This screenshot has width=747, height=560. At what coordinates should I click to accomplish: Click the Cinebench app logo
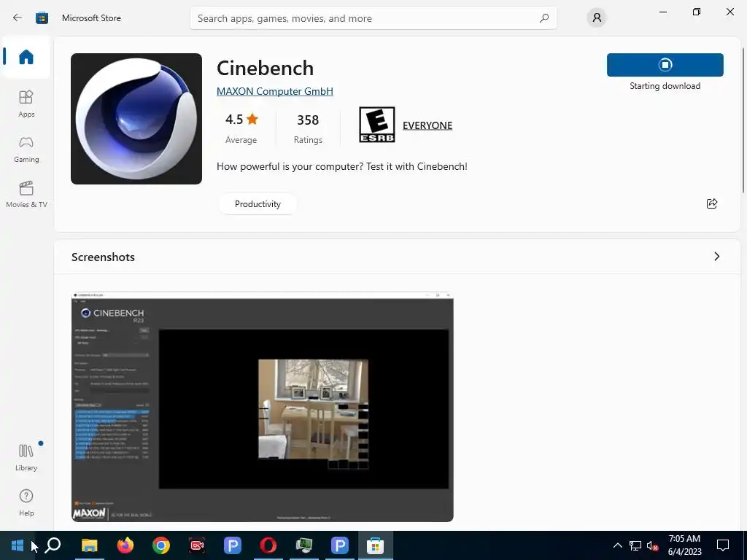[136, 119]
